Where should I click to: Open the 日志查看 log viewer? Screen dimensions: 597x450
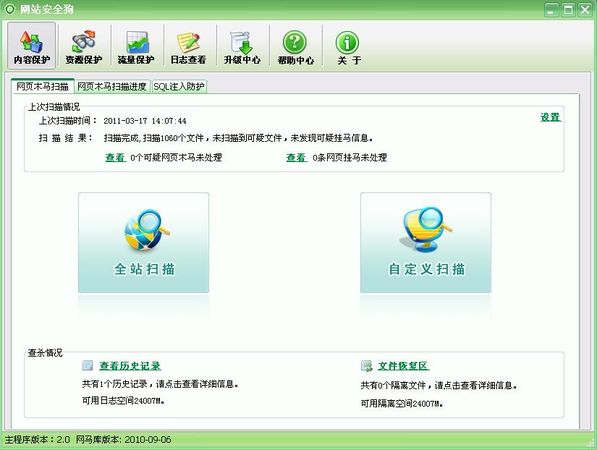pyautogui.click(x=188, y=46)
